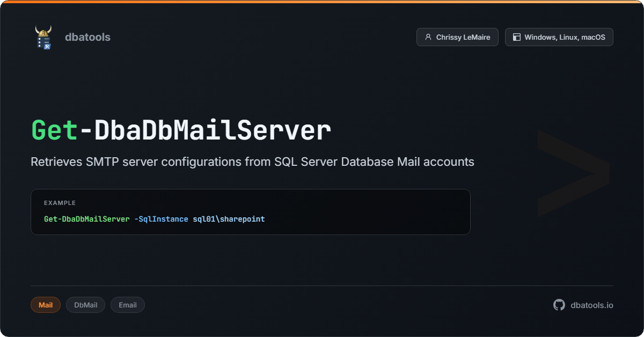Click the large faded chevron prompt graphic
This screenshot has height=337, width=644.
coord(573,173)
